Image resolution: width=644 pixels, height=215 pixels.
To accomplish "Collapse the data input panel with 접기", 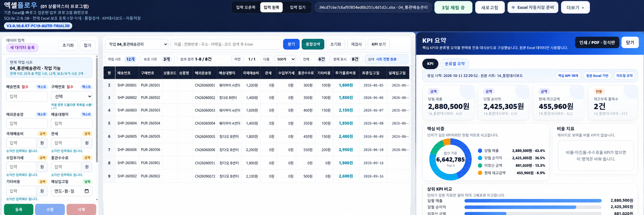I will 87,45.
